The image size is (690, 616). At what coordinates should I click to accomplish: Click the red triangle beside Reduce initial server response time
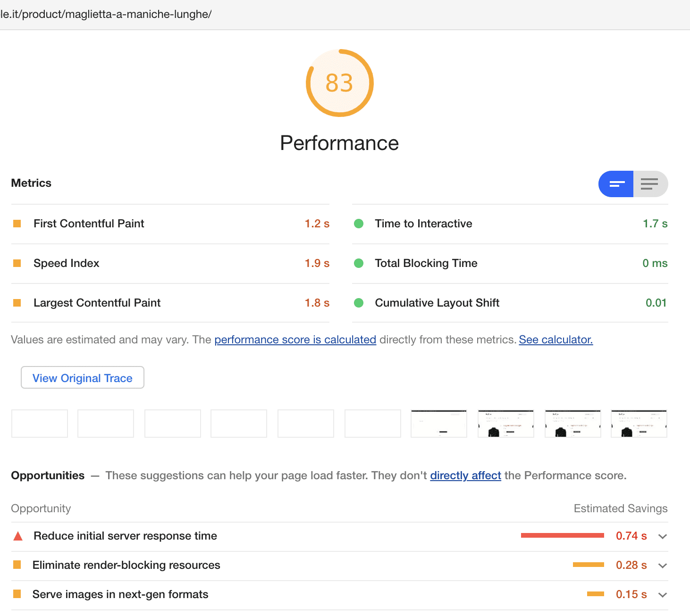click(18, 536)
